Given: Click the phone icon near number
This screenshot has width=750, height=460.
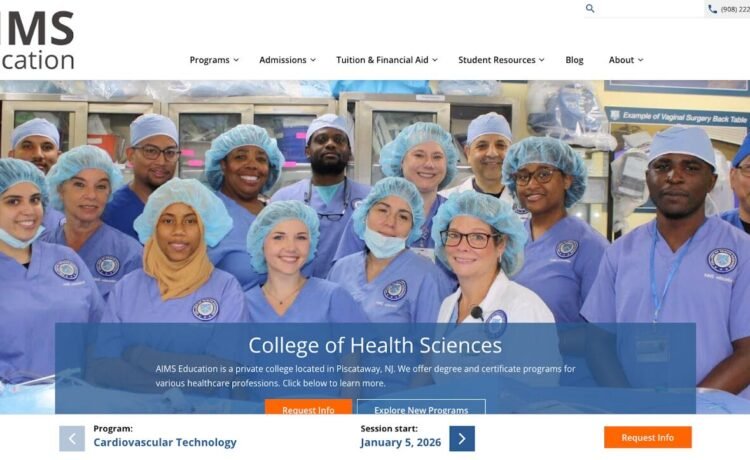Looking at the screenshot, I should [712, 9].
